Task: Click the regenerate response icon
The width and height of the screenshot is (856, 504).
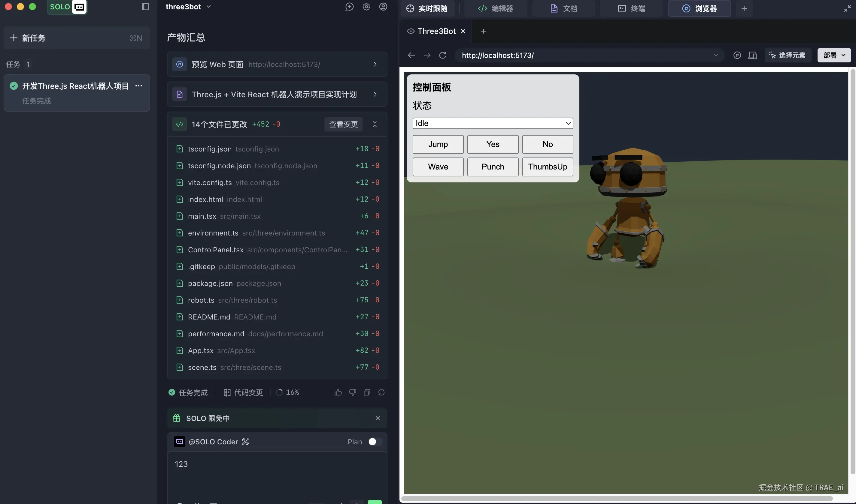Action: pos(381,392)
